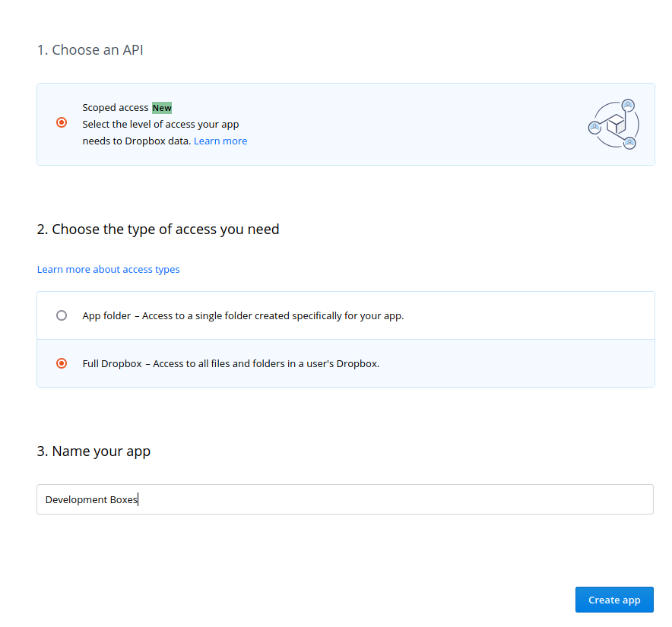Click the green New badge
The width and height of the screenshot is (672, 627).
[x=162, y=108]
